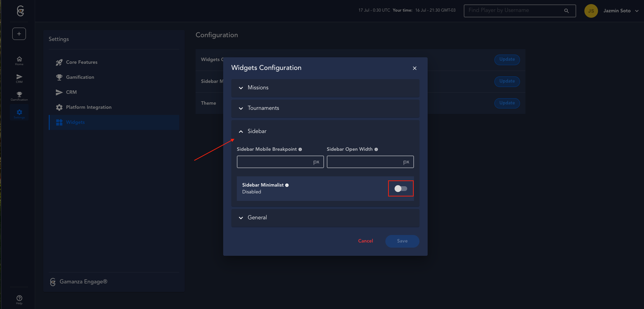This screenshot has height=309, width=644.
Task: Open Gamification trophy icon in left rail
Action: point(19,96)
